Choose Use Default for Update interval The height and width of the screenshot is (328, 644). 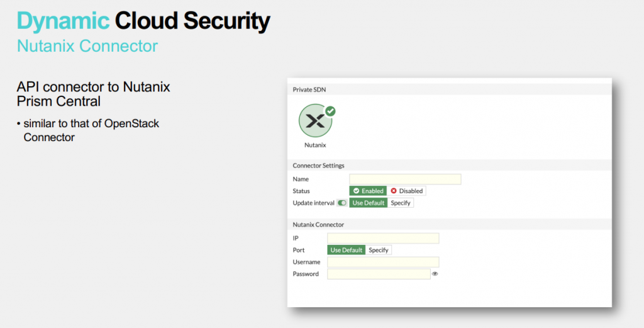click(369, 203)
